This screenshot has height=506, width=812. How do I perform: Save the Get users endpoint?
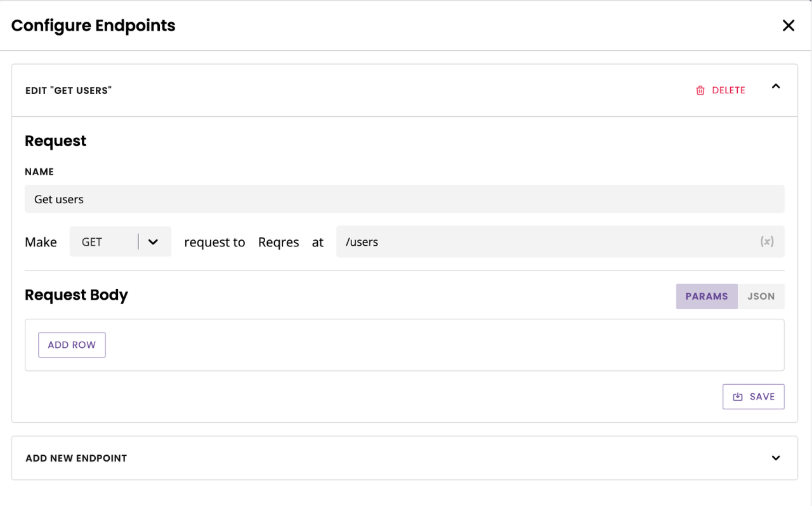[754, 396]
